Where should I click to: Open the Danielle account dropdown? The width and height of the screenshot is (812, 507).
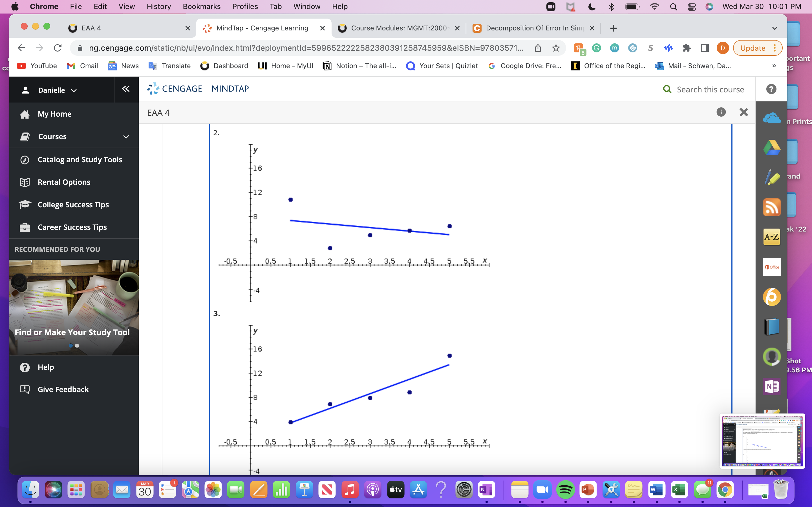[57, 90]
